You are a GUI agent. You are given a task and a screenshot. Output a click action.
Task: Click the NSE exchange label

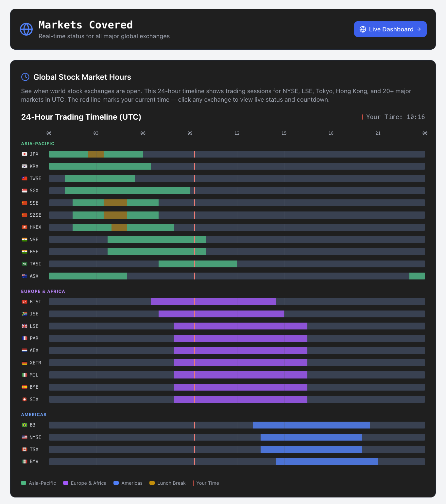[34, 239]
